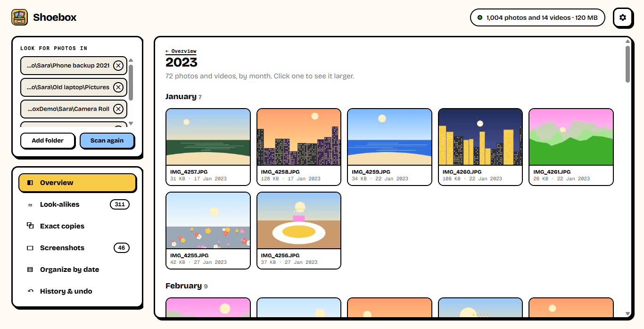
Task: Click the History & undo arrow icon
Action: tap(30, 291)
